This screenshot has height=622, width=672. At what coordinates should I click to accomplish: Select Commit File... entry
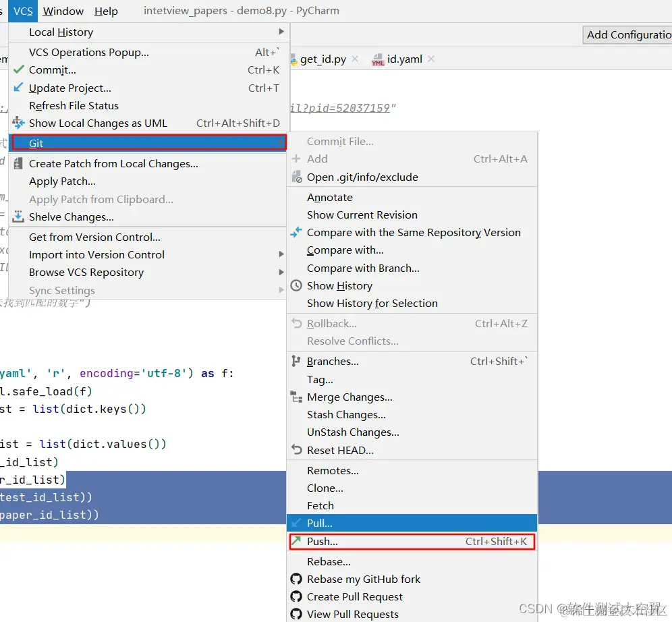412,141
